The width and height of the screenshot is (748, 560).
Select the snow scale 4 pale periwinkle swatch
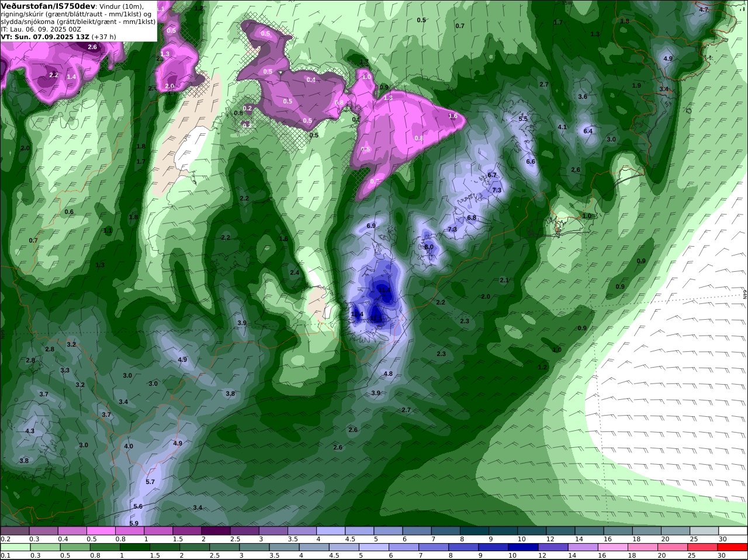click(330, 531)
